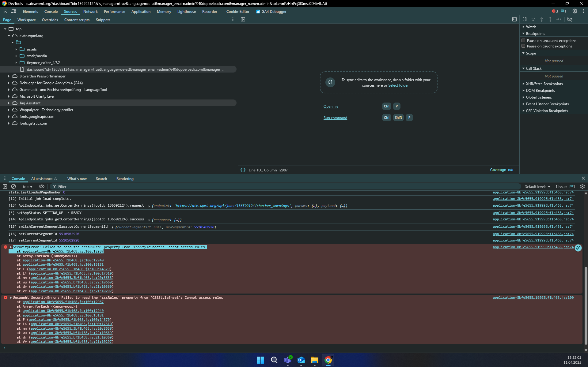
Task: Open the Content scripts tab
Action: point(77,20)
